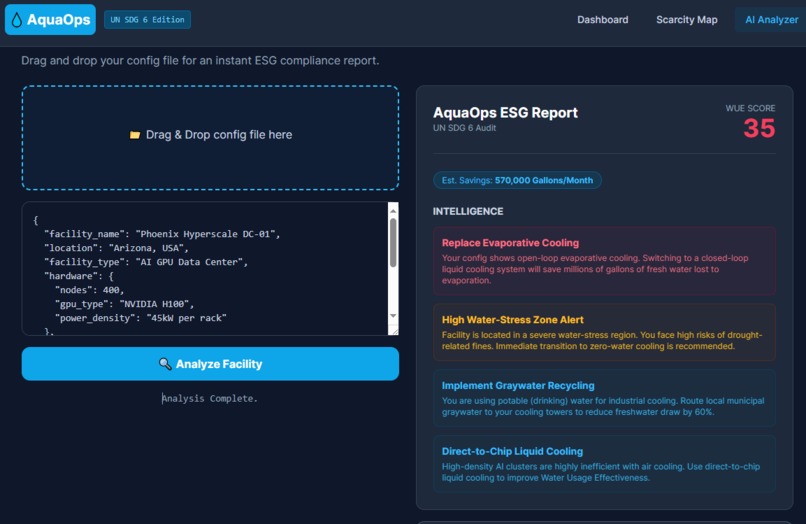The image size is (806, 524).
Task: Click the folder icon in the drop zone
Action: (x=135, y=135)
